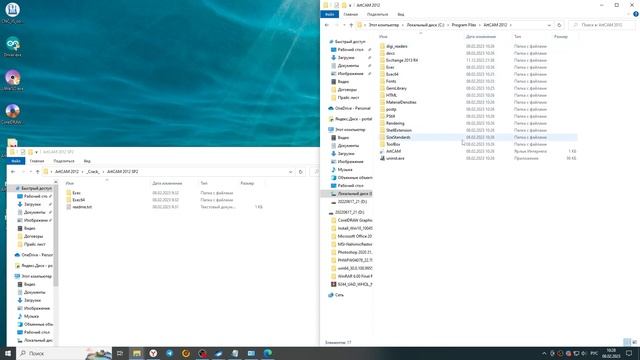Click the search field in ArtCAM 2012 window

602,25
